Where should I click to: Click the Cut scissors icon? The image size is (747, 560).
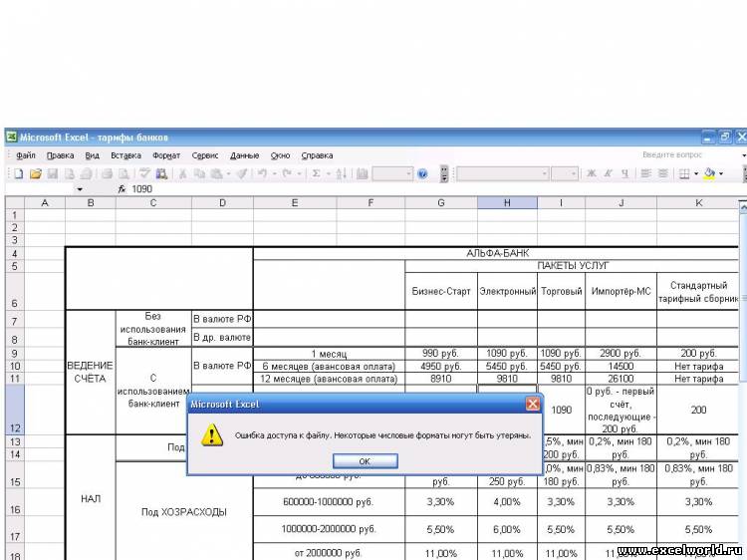pos(182,173)
